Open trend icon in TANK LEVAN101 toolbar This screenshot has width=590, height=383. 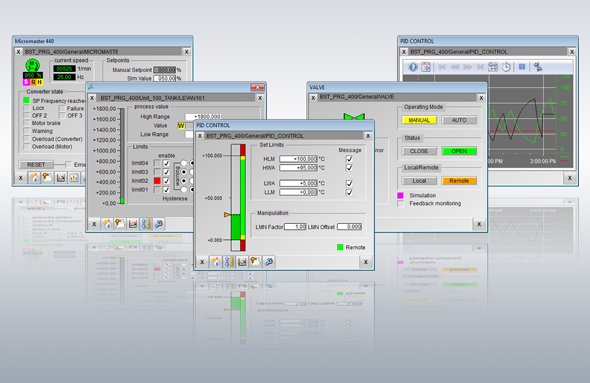[133, 224]
